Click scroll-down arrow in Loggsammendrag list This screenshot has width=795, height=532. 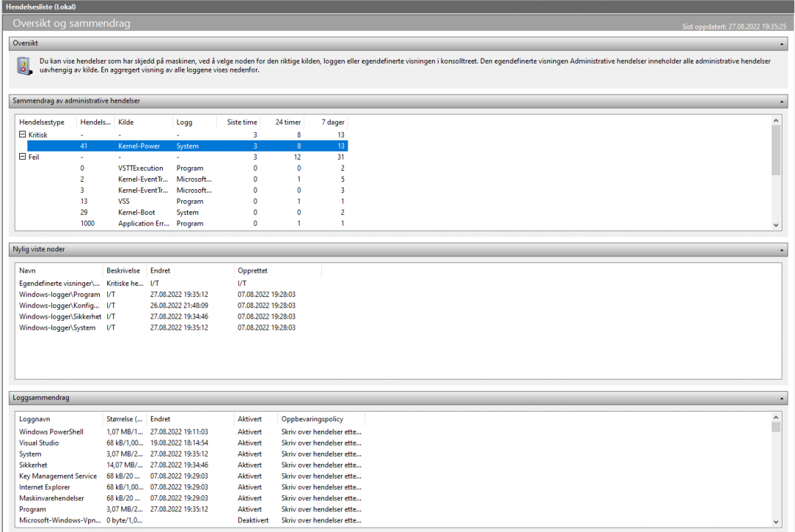click(776, 521)
